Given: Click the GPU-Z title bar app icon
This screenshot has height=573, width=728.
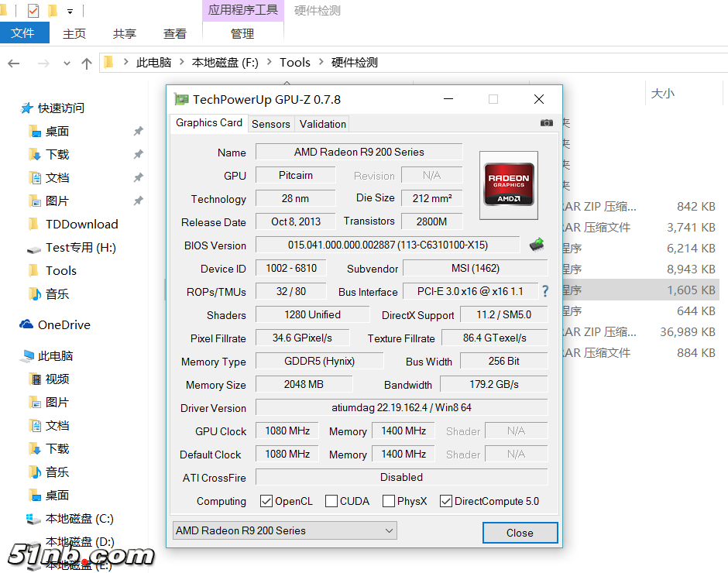Looking at the screenshot, I should click(181, 99).
